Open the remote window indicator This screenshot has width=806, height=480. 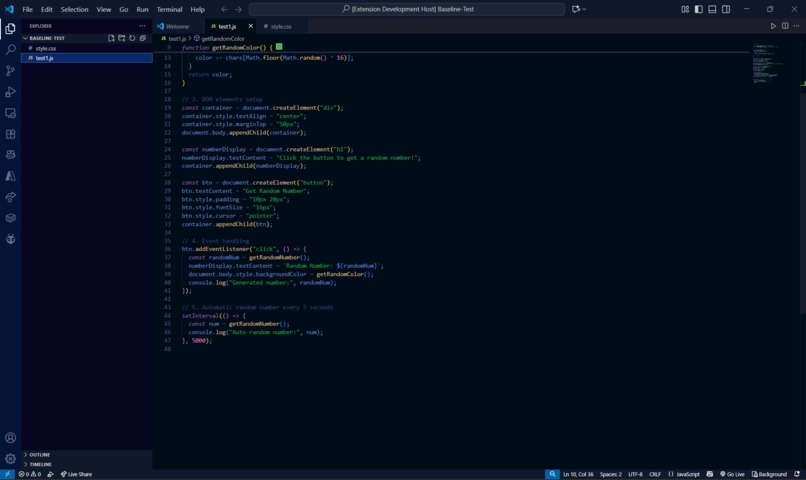7,474
